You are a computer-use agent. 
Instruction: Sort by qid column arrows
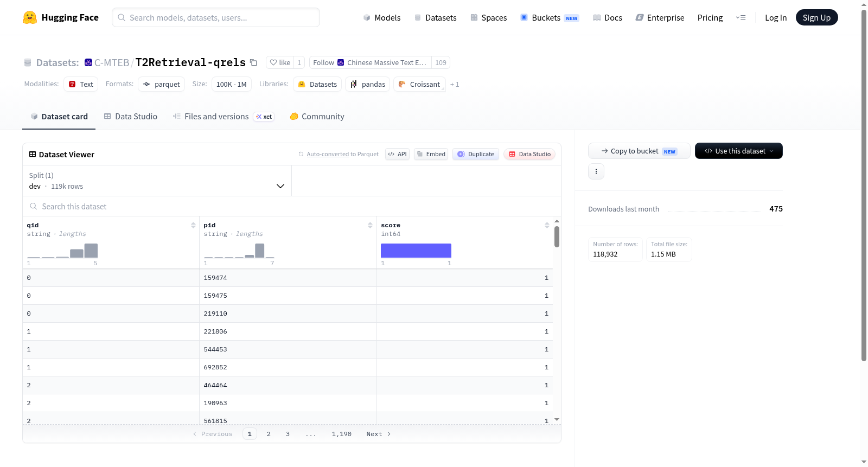[193, 225]
